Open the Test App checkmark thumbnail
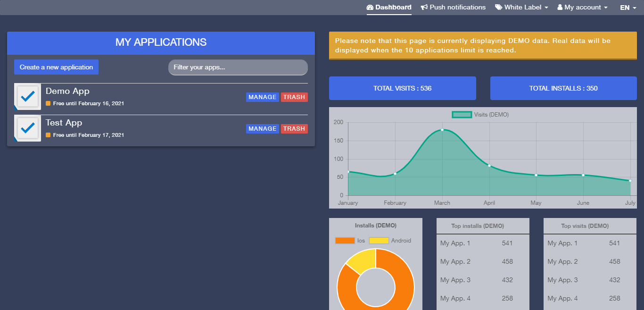 pos(28,128)
